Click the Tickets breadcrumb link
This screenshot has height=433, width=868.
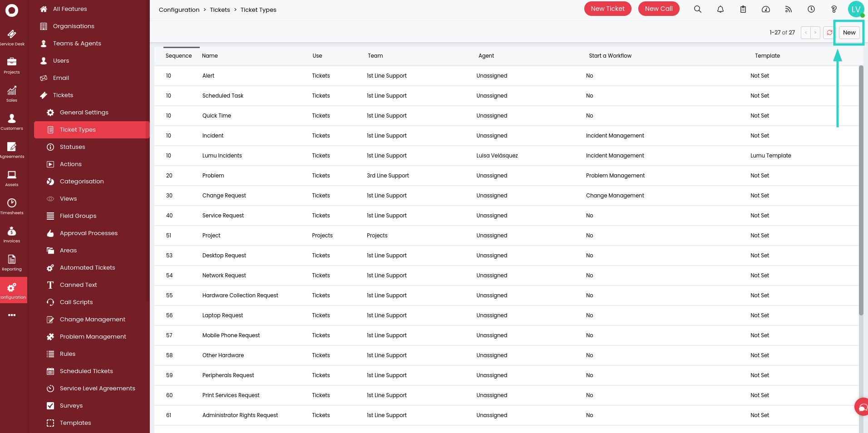[x=220, y=10]
